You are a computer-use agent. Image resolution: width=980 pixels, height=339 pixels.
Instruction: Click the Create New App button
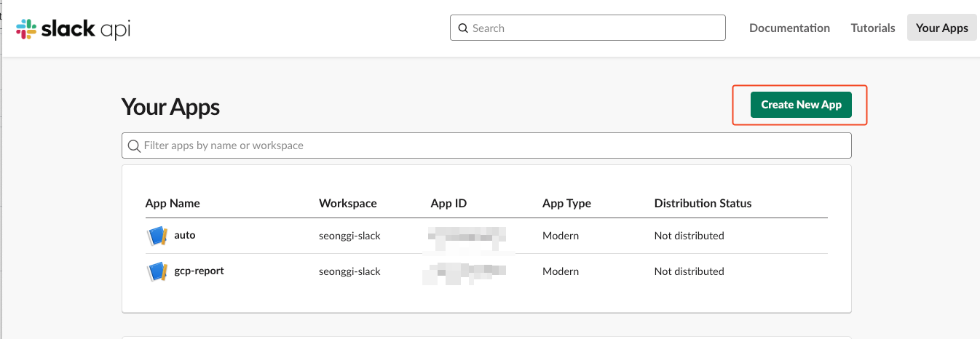pos(801,105)
